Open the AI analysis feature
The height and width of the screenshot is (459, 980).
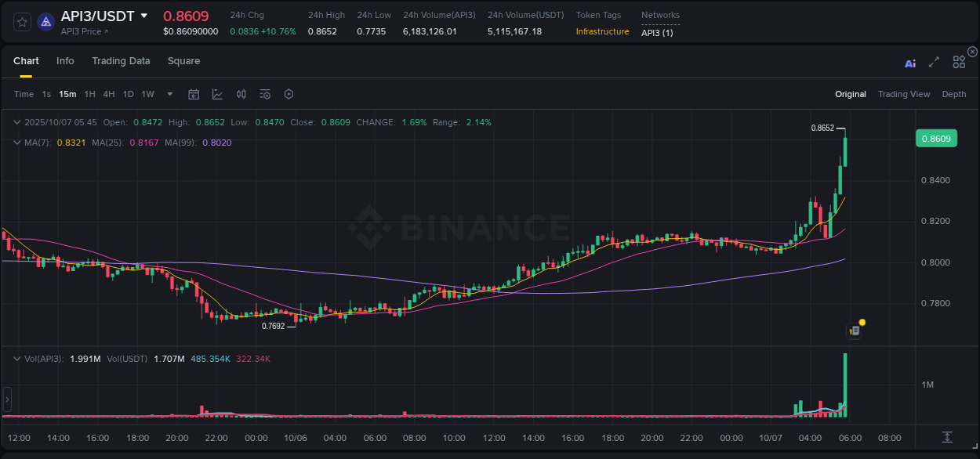click(x=910, y=63)
